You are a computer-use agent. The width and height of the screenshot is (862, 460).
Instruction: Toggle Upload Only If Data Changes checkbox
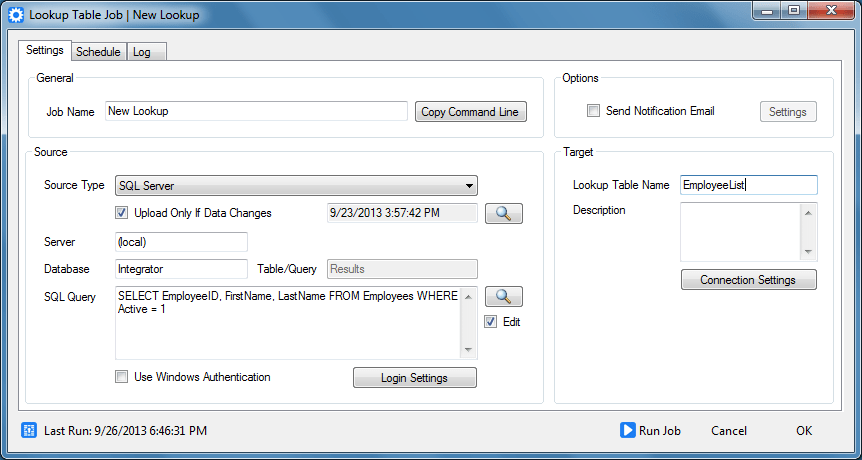(121, 213)
